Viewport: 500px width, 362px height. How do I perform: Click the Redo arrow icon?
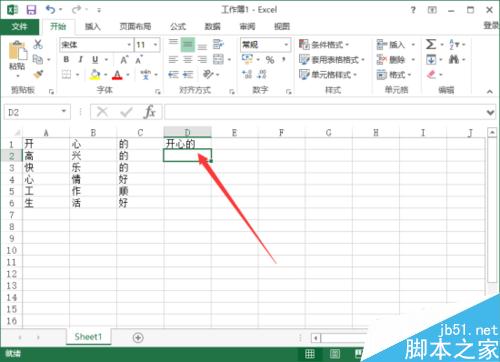coord(76,10)
